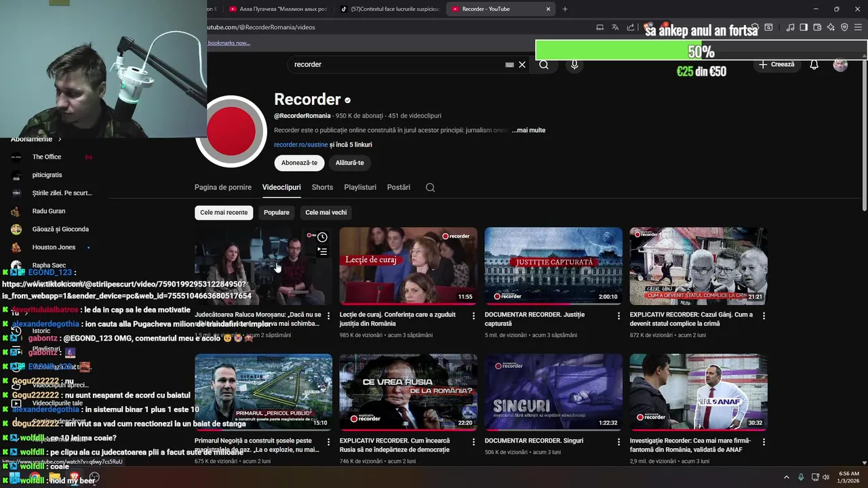Image resolution: width=868 pixels, height=488 pixels.
Task: Switch to the Playlisturi channel tab
Action: point(360,187)
